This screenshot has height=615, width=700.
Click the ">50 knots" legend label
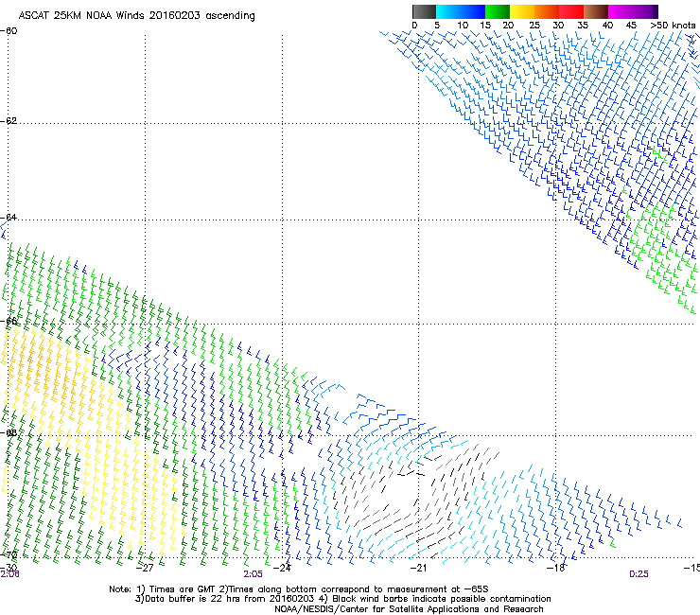coord(673,26)
